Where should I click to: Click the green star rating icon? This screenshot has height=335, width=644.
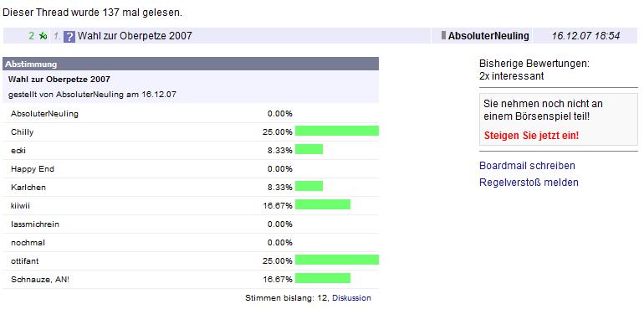(x=43, y=36)
